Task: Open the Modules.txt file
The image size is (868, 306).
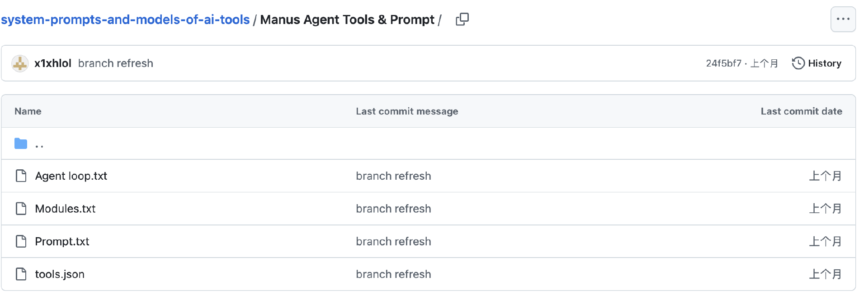Action: 65,209
